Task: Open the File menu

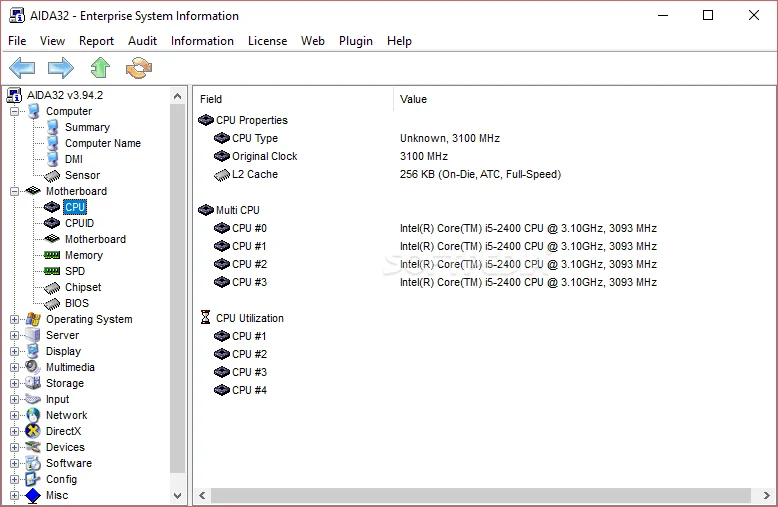Action: tap(17, 41)
